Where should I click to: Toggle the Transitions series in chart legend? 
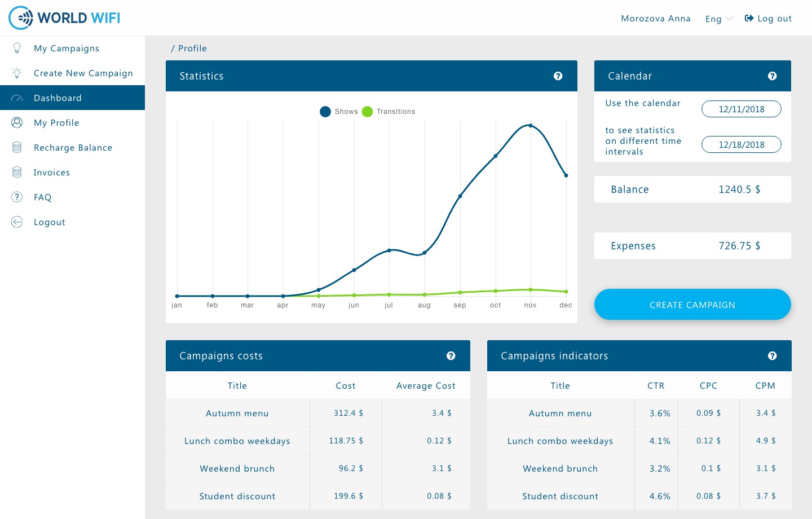point(389,112)
